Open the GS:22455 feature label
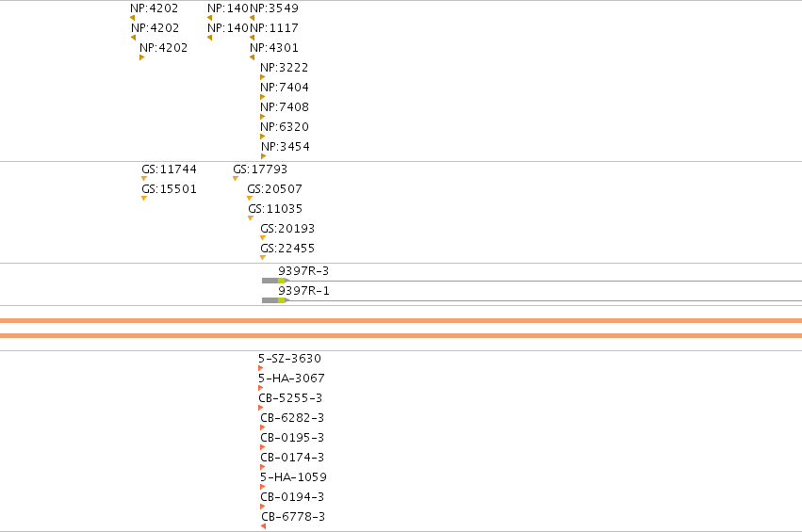802x532 pixels. point(287,249)
